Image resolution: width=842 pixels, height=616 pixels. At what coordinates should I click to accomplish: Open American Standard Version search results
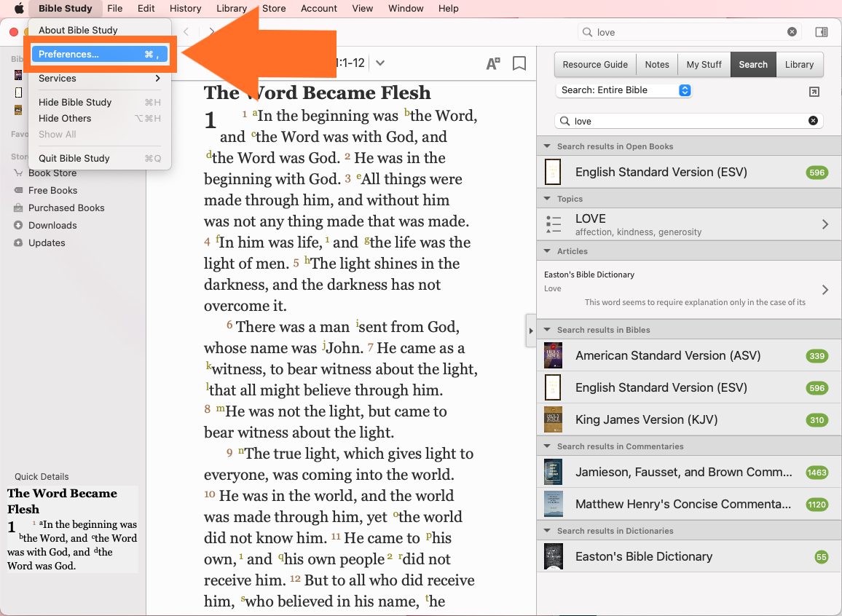(x=688, y=355)
